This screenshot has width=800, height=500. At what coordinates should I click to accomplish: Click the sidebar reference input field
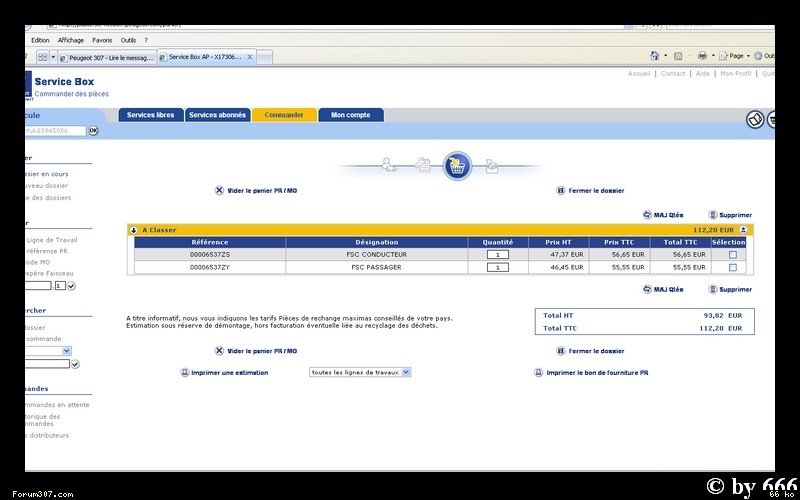tap(38, 286)
